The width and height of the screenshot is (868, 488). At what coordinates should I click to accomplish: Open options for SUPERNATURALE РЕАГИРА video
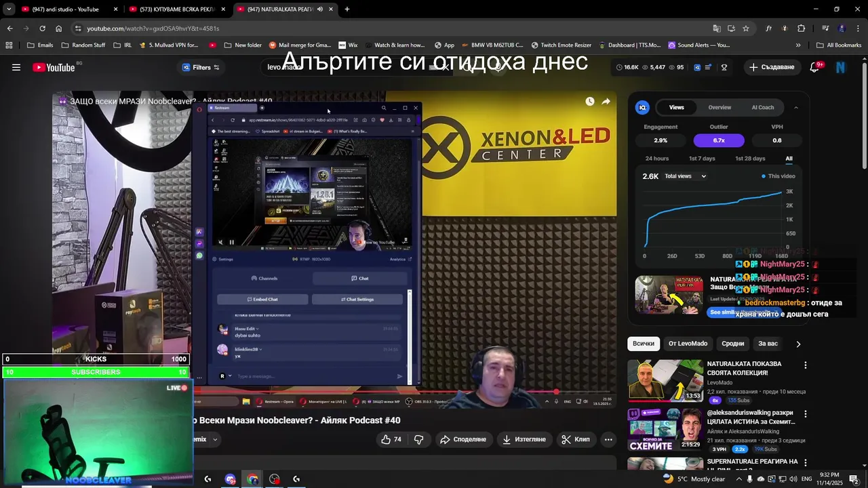pyautogui.click(x=806, y=462)
